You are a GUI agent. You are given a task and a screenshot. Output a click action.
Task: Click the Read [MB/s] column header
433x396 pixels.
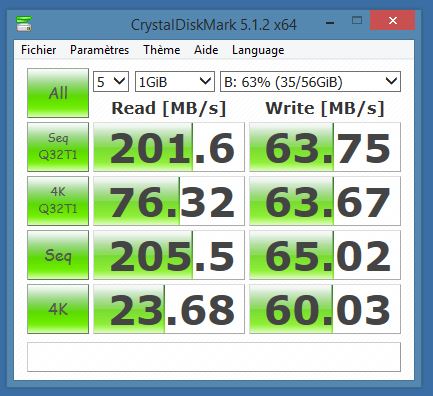click(x=169, y=108)
